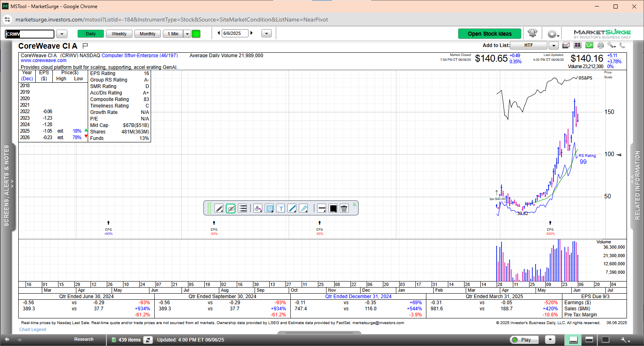Open the line thickness picker
The image size is (644, 346).
click(x=322, y=208)
